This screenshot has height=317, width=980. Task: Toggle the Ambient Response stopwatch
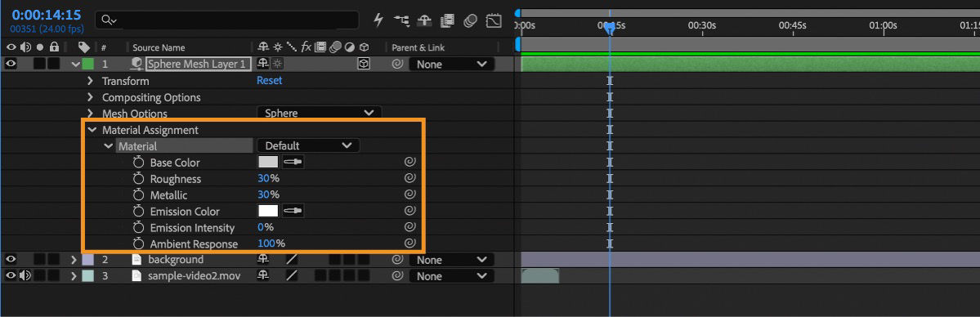click(x=139, y=243)
